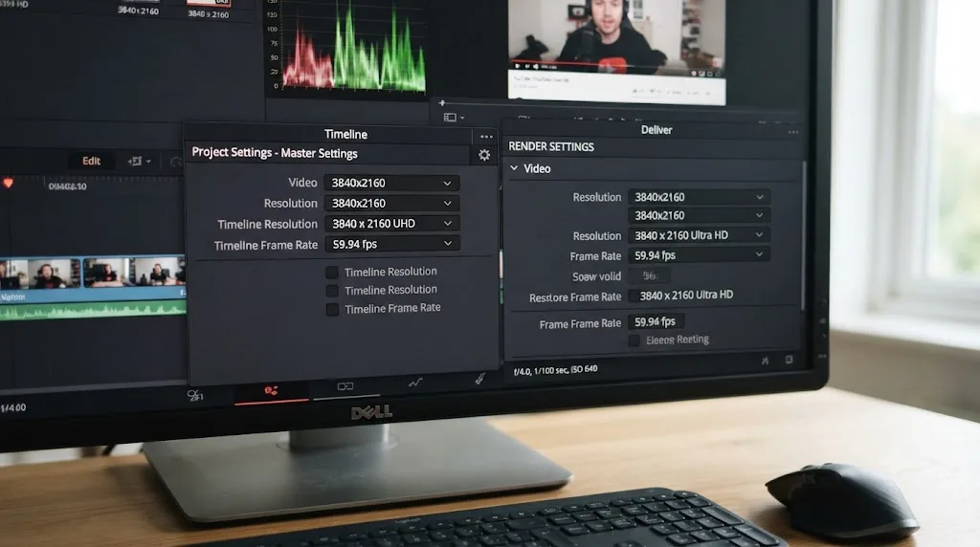The width and height of the screenshot is (980, 547).
Task: Click the square icon at Deliver panel bottom right
Action: click(x=789, y=360)
